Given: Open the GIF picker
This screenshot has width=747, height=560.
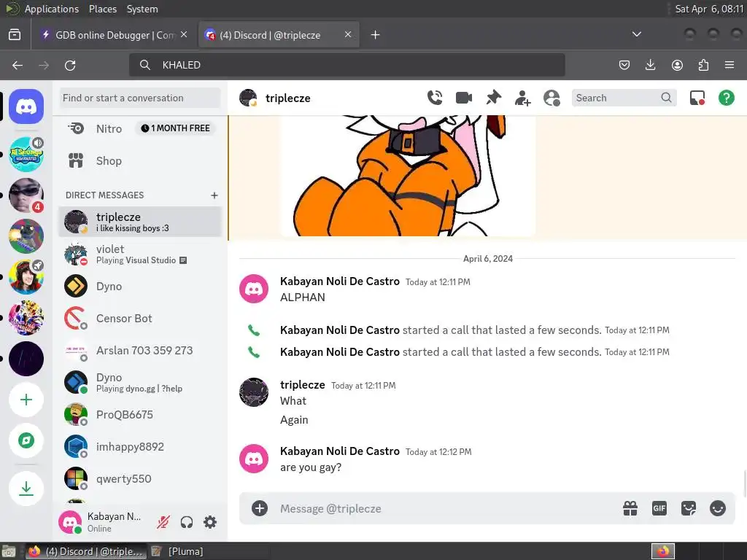Looking at the screenshot, I should tap(659, 508).
